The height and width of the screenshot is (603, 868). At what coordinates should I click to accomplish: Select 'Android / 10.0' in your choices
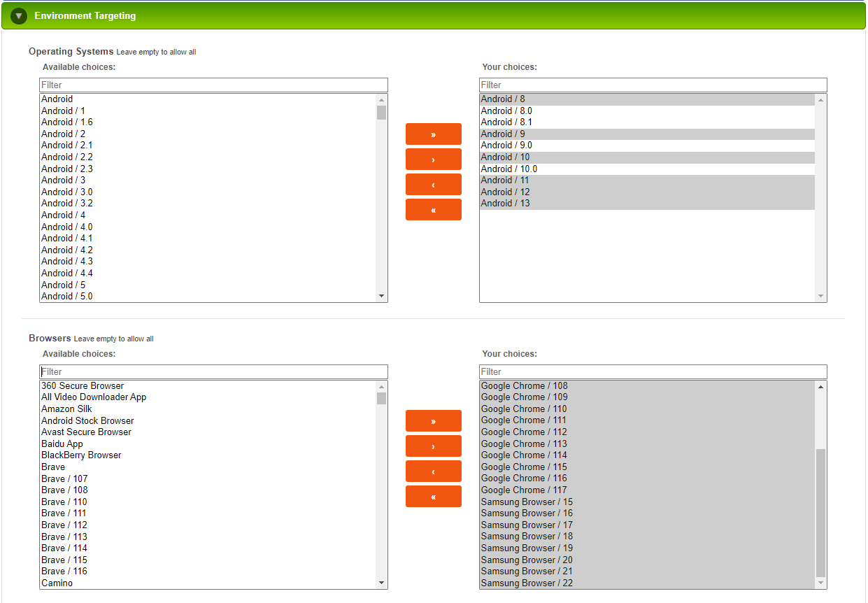click(648, 169)
